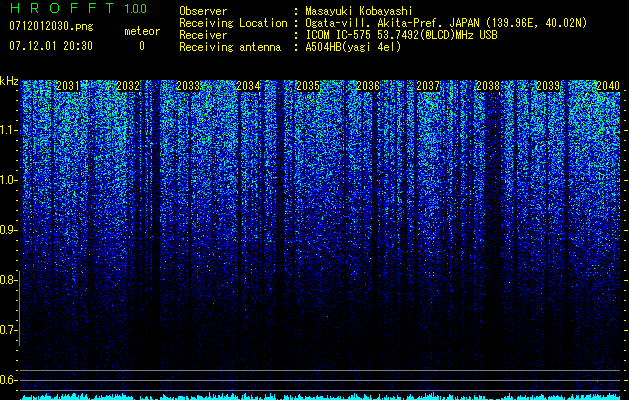Click the 2031 time marker

68,86
